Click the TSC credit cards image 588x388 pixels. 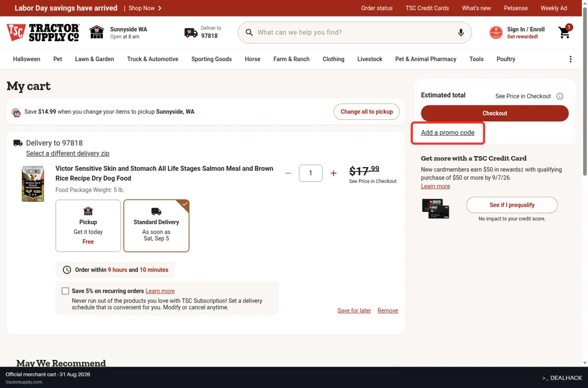pos(435,209)
